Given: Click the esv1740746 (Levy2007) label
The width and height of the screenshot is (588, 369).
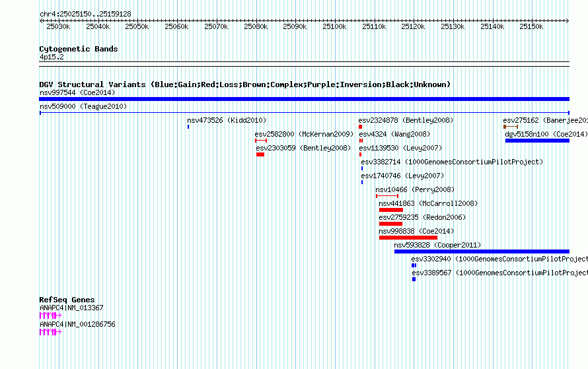Looking at the screenshot, I should coord(402,176).
